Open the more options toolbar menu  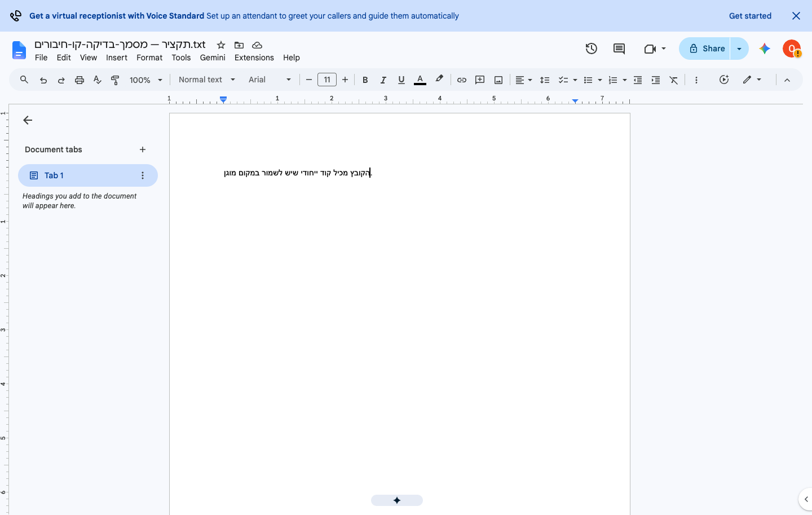pyautogui.click(x=696, y=80)
